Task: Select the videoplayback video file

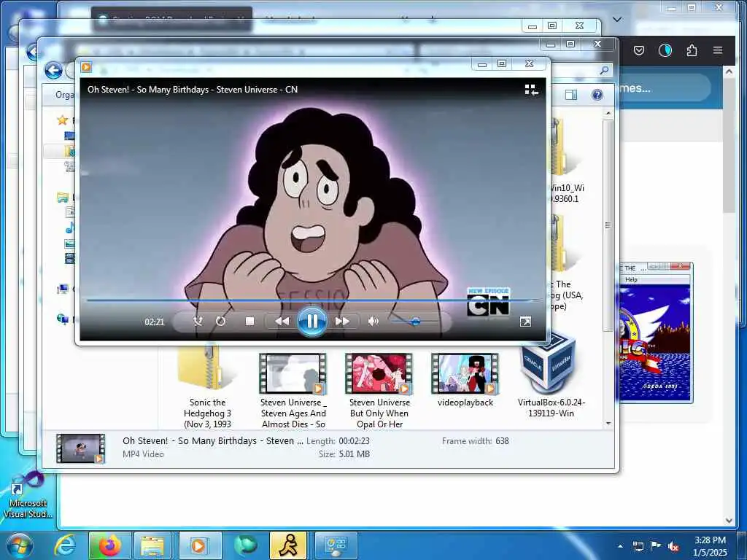Action: [x=465, y=380]
